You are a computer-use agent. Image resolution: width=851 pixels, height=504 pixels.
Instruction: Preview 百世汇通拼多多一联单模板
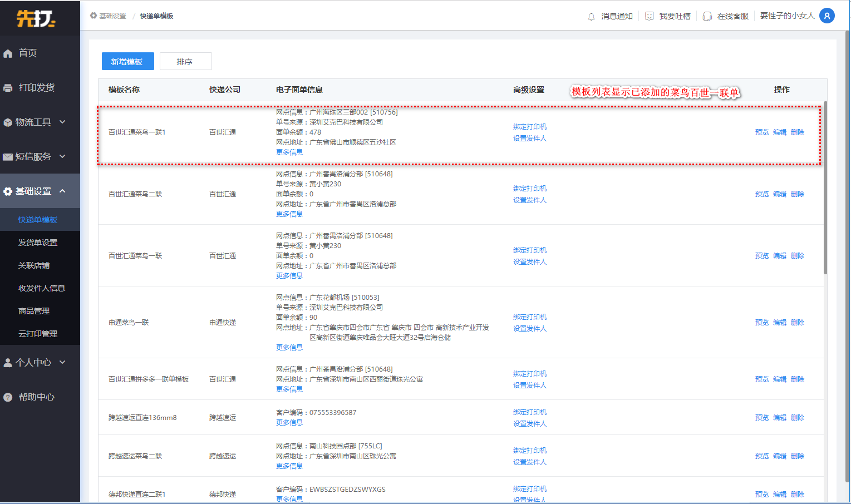click(762, 379)
